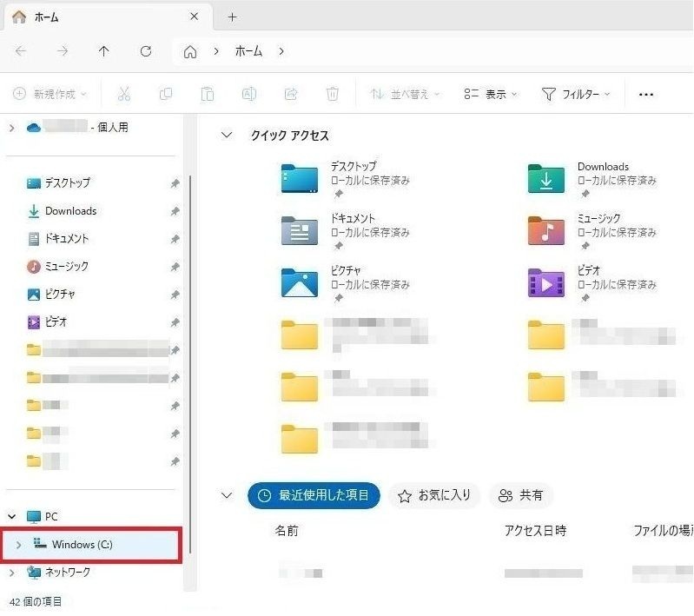
Task: Switch to the 共有 tab
Action: tap(521, 495)
